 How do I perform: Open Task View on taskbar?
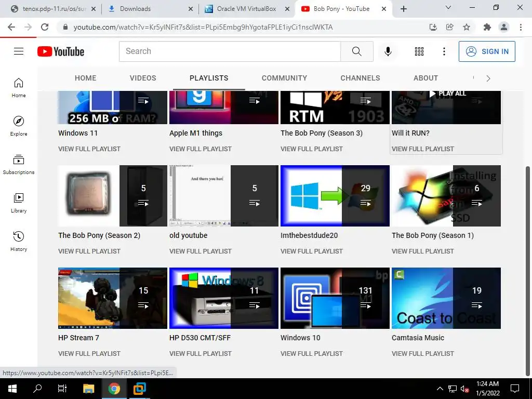click(x=62, y=389)
